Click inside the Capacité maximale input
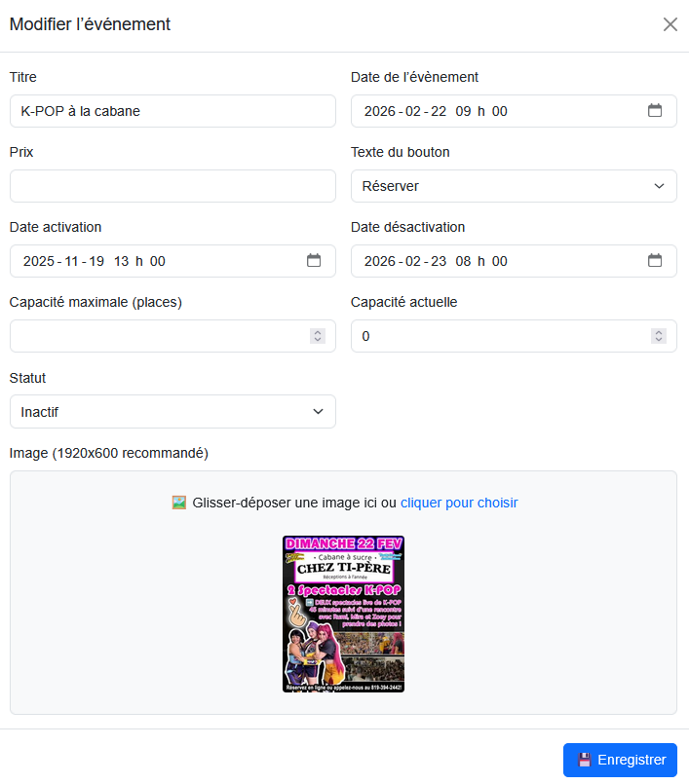The width and height of the screenshot is (689, 784). point(156,336)
